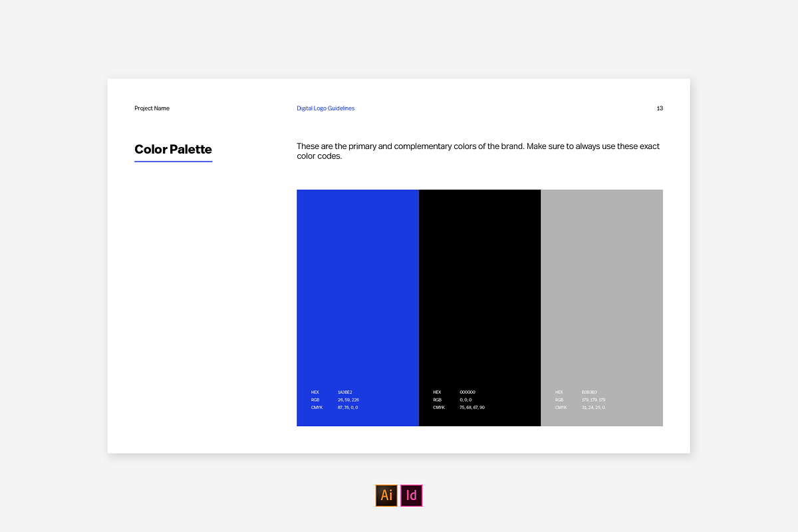798x532 pixels.
Task: Click the Adobe InDesign Id icon
Action: coord(412,495)
